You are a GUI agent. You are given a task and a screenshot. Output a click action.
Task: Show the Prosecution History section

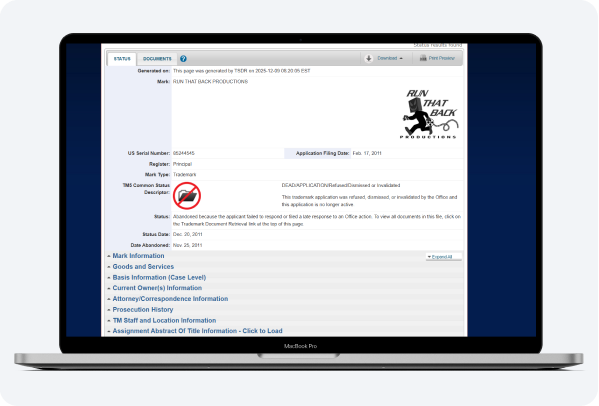click(x=142, y=309)
